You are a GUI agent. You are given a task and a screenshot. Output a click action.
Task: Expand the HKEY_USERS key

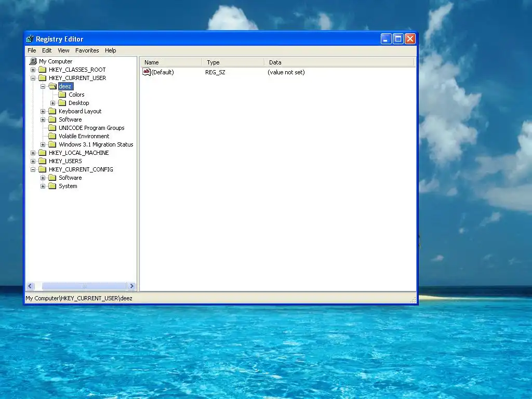33,161
